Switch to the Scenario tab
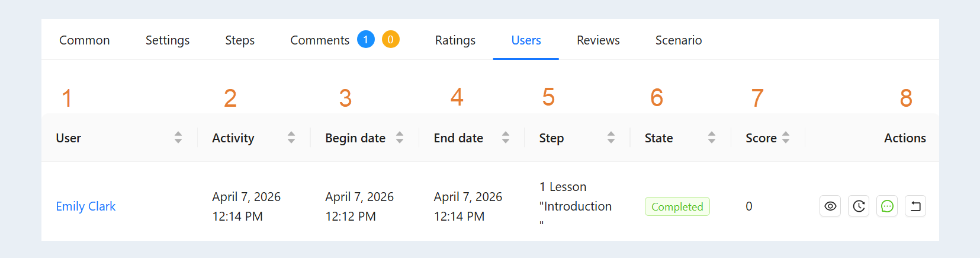980x258 pixels. 679,40
